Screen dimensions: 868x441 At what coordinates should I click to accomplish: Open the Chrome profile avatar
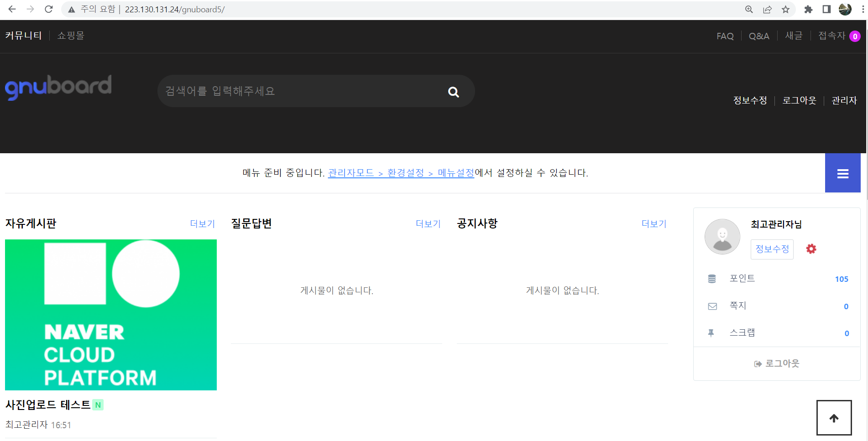pyautogui.click(x=845, y=9)
